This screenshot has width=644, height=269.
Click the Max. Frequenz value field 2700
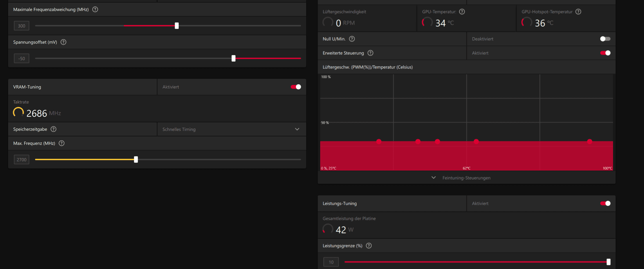pyautogui.click(x=21, y=160)
